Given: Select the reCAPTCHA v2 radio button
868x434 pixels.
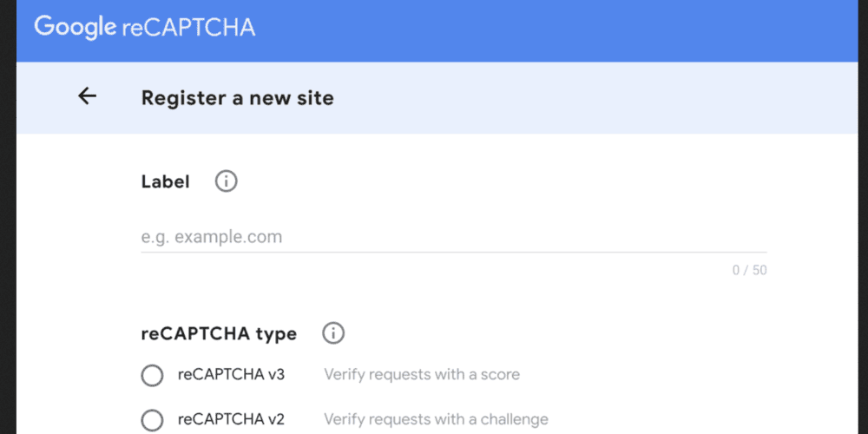Looking at the screenshot, I should (x=152, y=420).
